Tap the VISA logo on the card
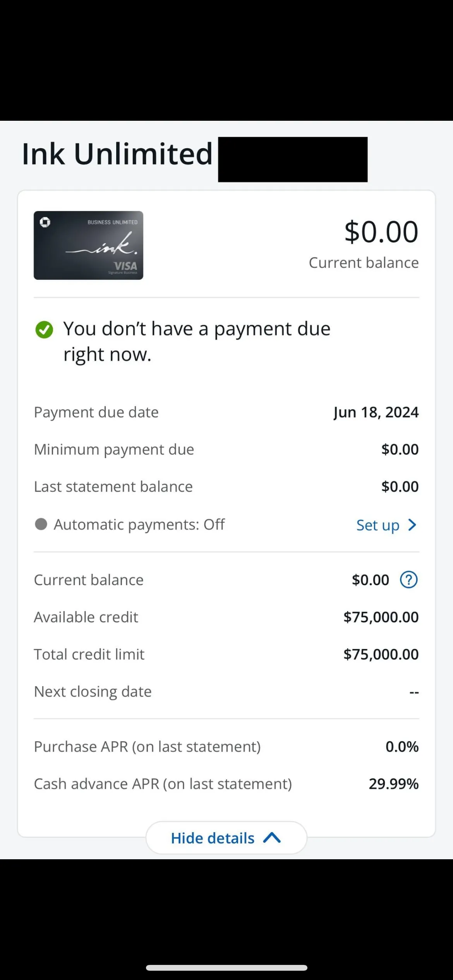 tap(125, 266)
